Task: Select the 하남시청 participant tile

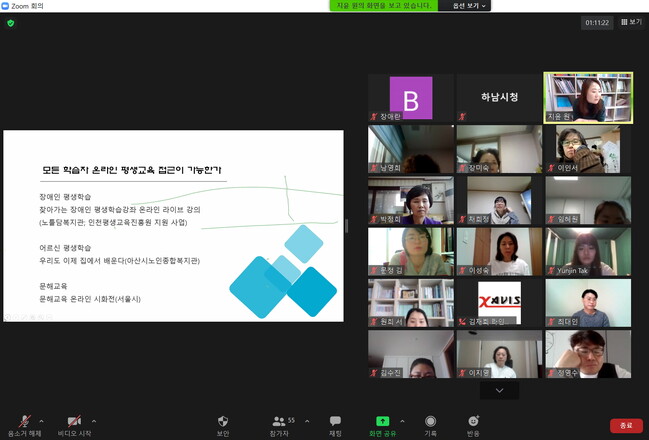Action: click(x=499, y=97)
